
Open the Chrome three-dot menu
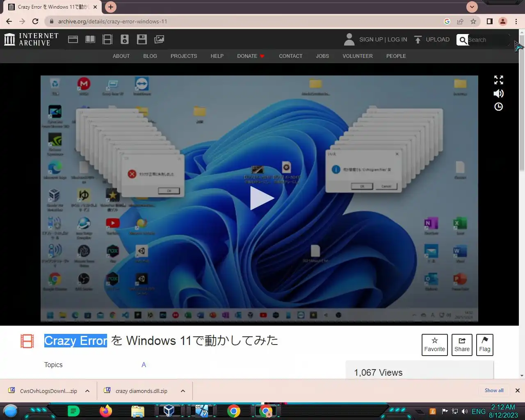516,21
